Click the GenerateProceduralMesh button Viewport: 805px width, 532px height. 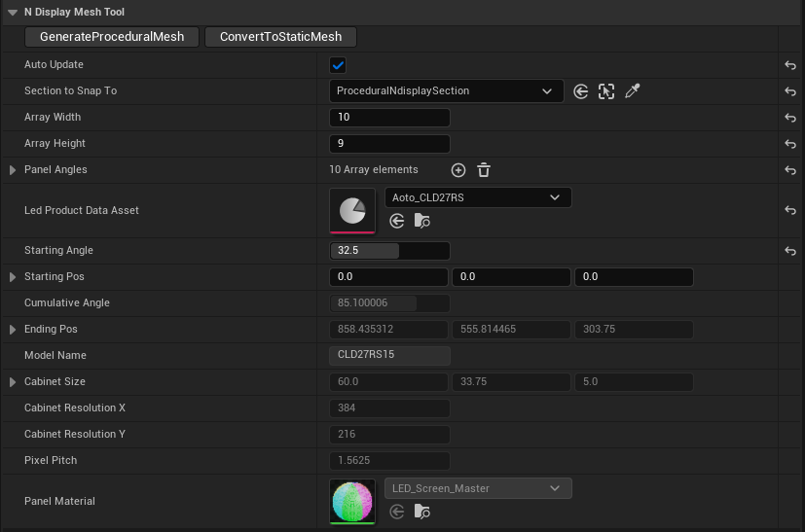point(112,37)
